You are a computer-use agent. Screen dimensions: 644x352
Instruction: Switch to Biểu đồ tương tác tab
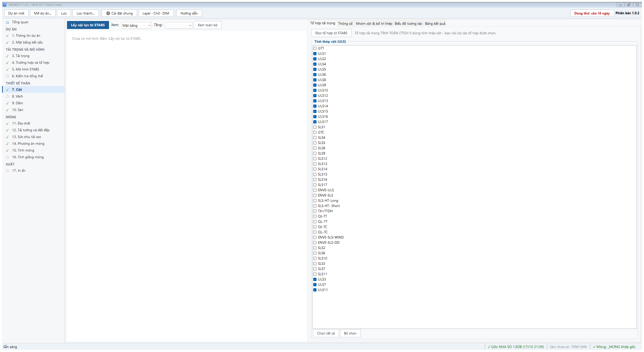[x=408, y=23]
